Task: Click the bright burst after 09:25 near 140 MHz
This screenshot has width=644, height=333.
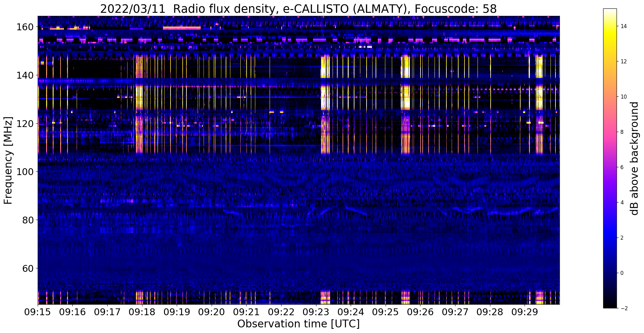Action: point(406,66)
